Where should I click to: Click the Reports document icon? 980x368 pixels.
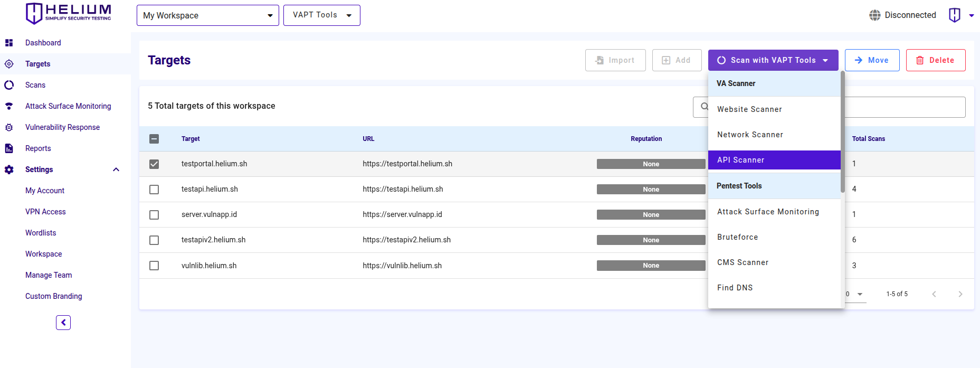[9, 148]
